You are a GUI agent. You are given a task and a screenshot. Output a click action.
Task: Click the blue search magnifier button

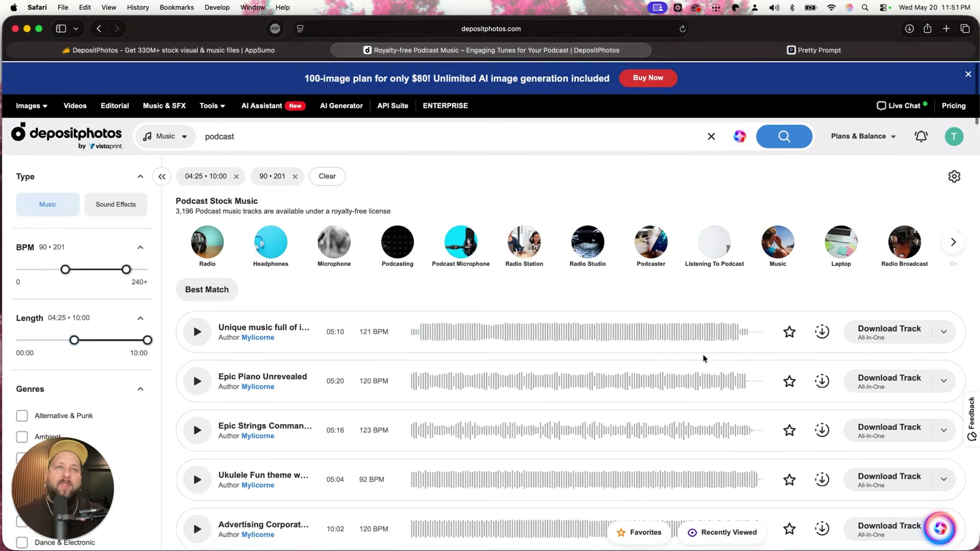784,136
